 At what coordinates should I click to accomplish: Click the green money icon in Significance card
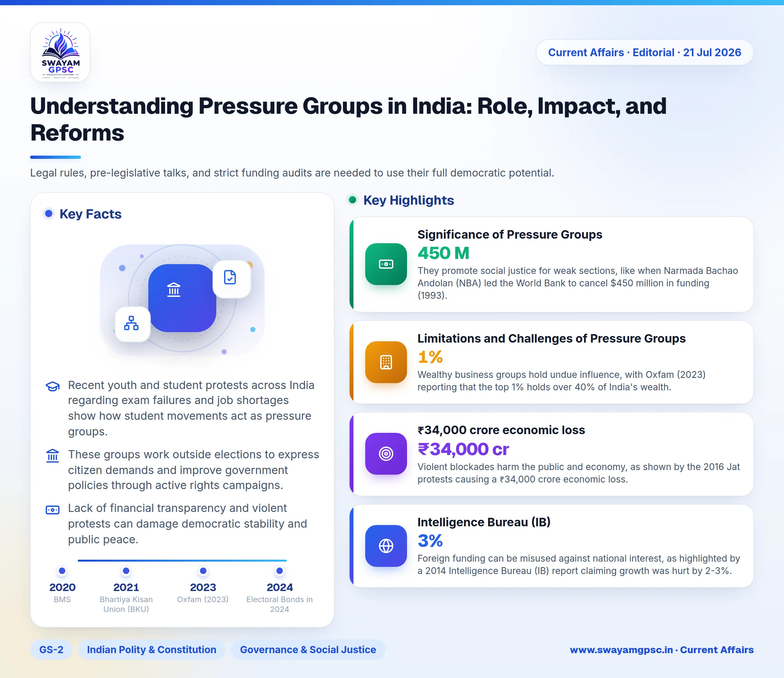(385, 264)
